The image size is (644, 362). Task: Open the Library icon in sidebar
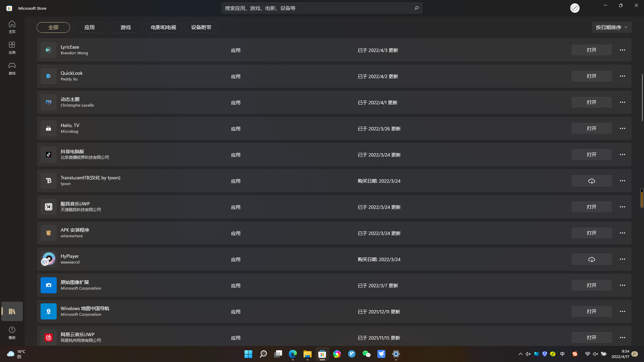[12, 311]
